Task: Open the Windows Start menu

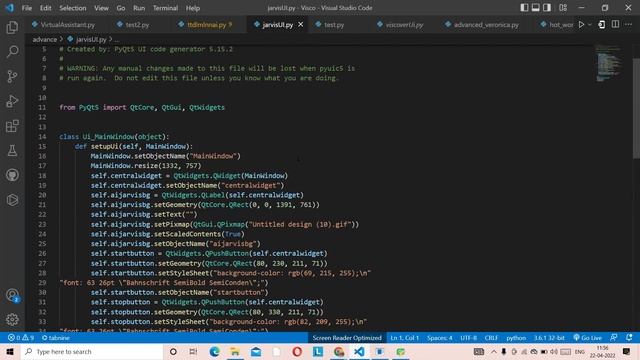Action: click(10, 351)
